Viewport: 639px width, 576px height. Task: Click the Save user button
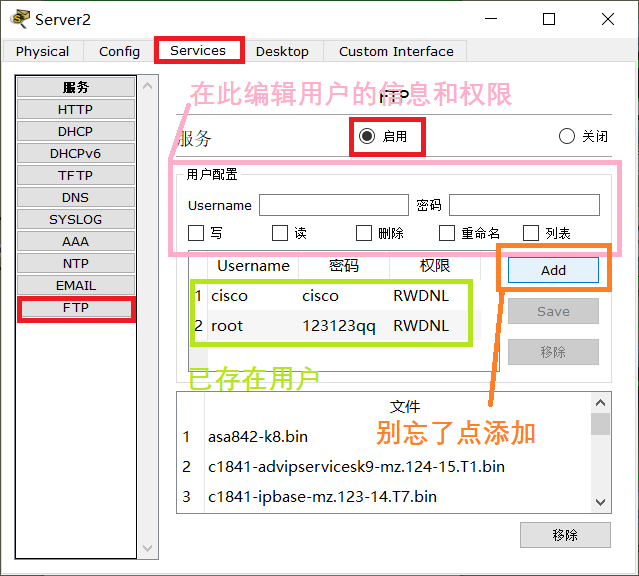point(553,311)
